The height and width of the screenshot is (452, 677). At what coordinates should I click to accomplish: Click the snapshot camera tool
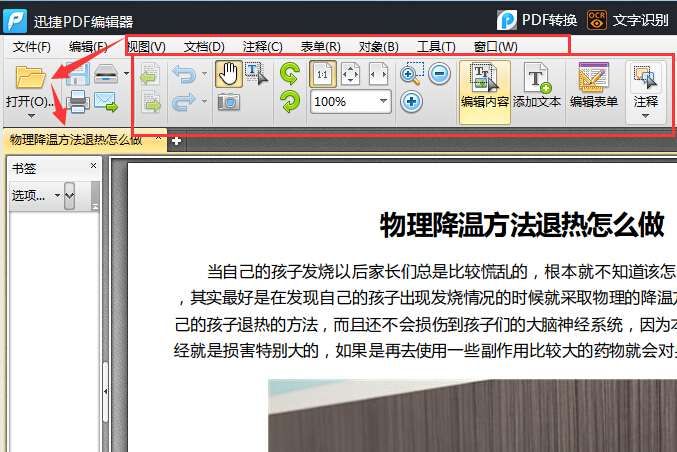(229, 102)
